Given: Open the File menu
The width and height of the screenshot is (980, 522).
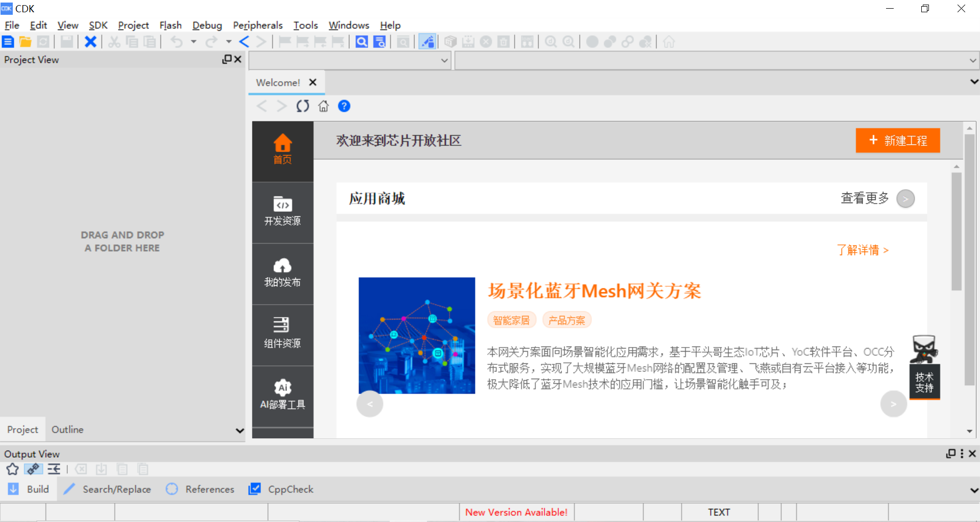Looking at the screenshot, I should (x=12, y=25).
